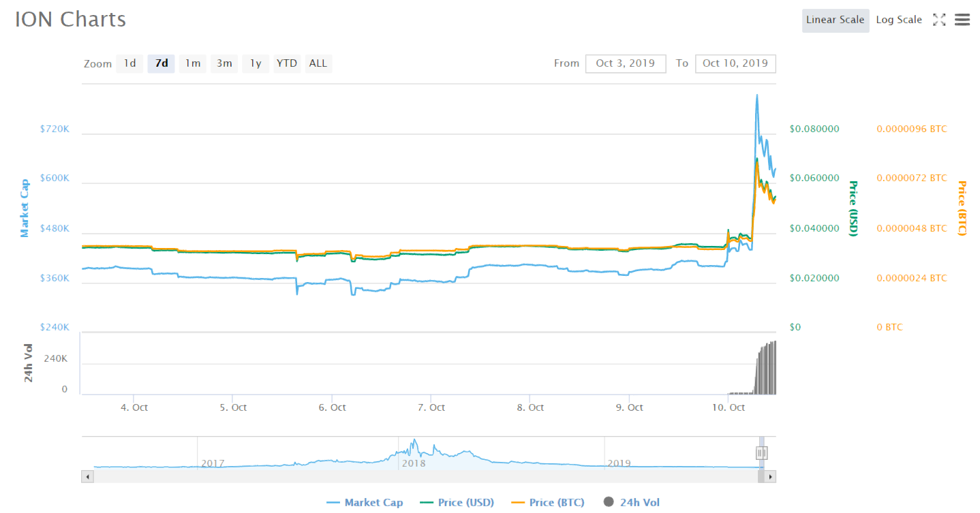Click the $360K market cap axis label
Screen dimensions: 980x513
tap(55, 279)
